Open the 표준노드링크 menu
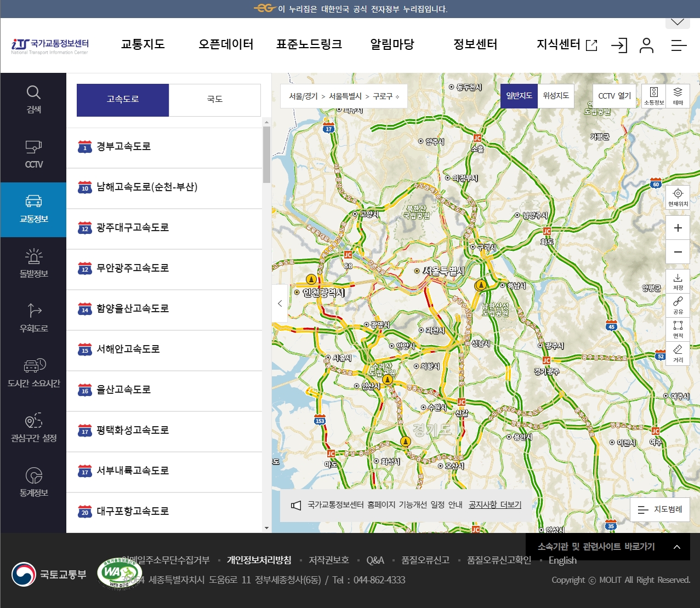This screenshot has height=608, width=700. [309, 44]
